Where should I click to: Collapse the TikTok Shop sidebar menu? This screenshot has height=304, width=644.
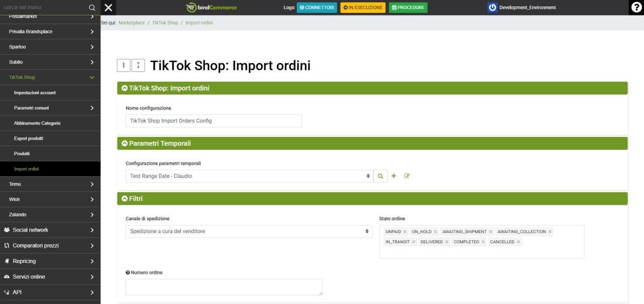tap(50, 77)
